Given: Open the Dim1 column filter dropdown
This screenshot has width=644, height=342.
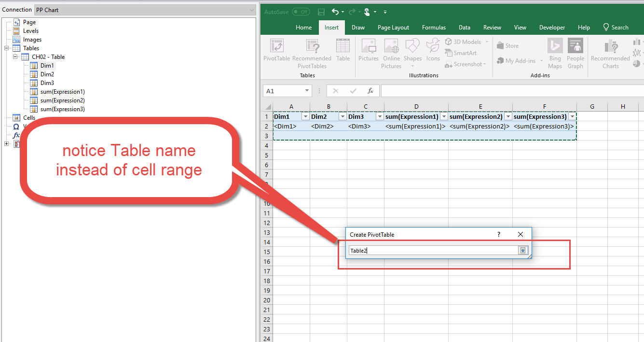Looking at the screenshot, I should 305,116.
